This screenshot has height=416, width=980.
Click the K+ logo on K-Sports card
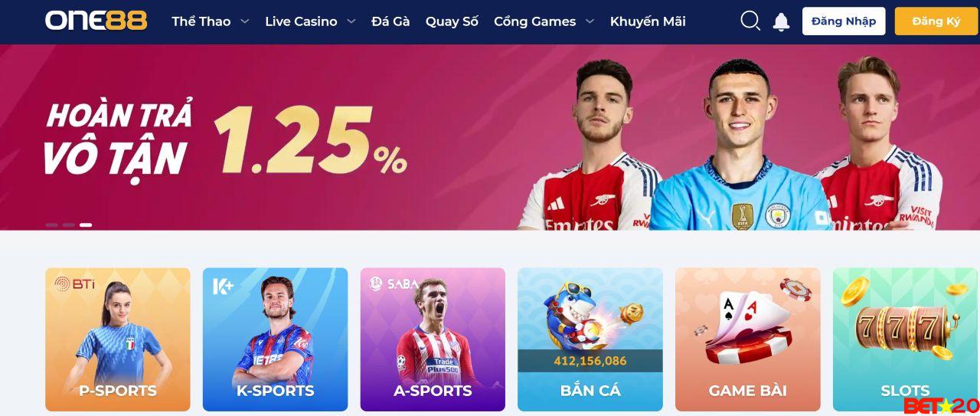tap(223, 287)
